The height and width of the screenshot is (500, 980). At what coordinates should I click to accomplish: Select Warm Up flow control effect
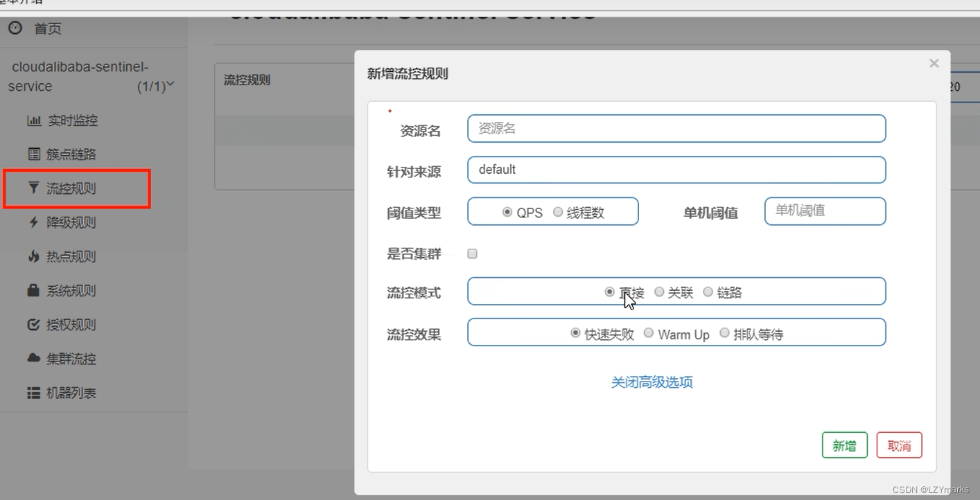[x=649, y=333]
